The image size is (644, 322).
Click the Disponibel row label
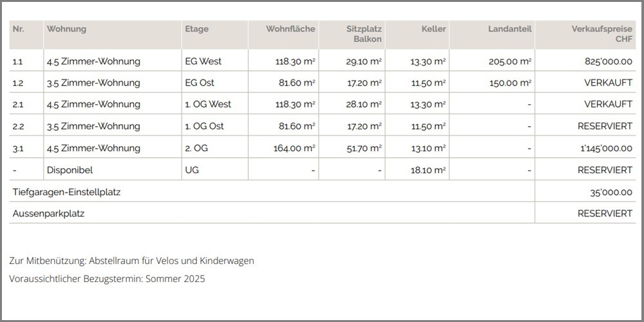tap(70, 170)
